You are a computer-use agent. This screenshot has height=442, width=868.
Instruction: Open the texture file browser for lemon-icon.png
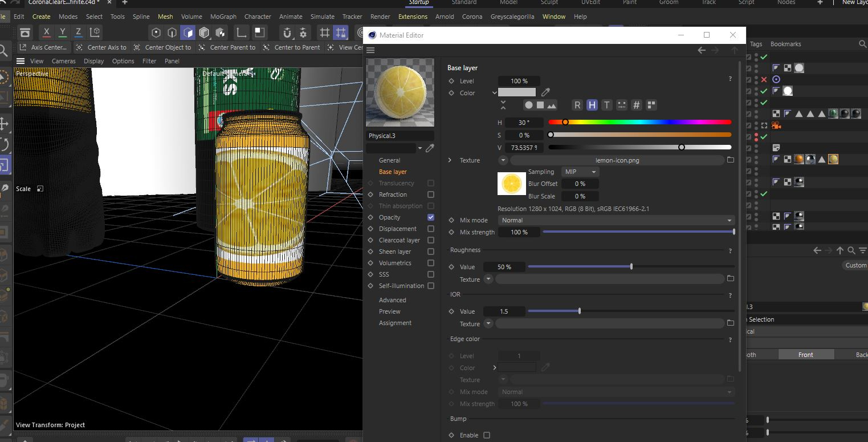pyautogui.click(x=731, y=160)
